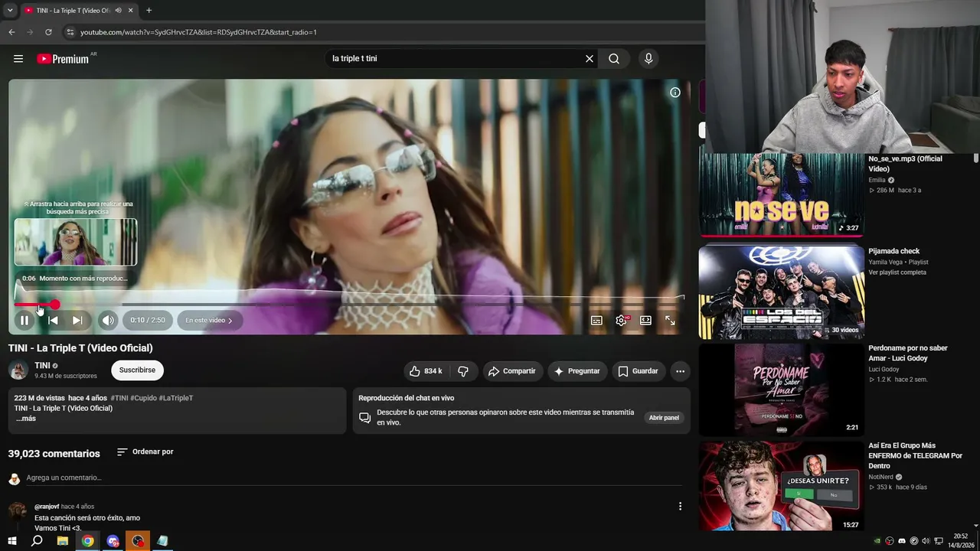Share the video via Compartir

tap(512, 371)
